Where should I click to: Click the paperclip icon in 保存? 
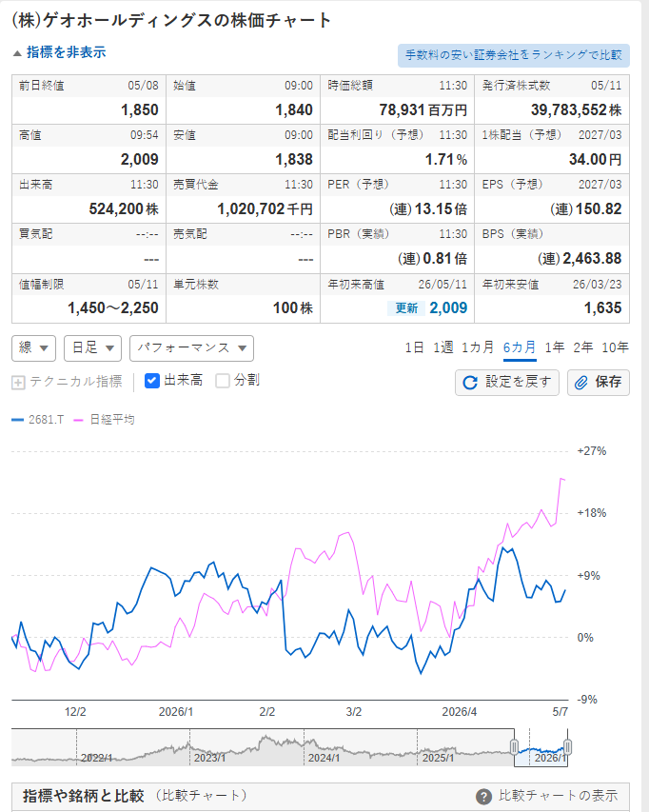coord(581,383)
